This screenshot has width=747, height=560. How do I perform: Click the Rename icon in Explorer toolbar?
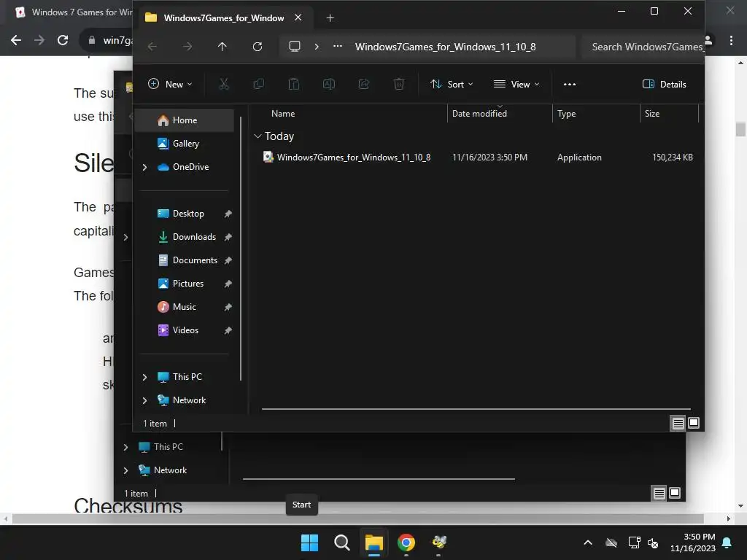(329, 85)
